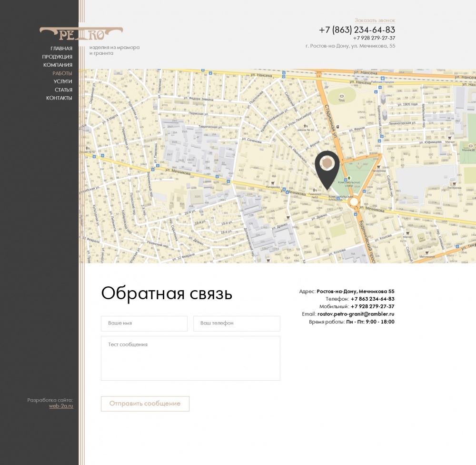Go to the Продукция page
The height and width of the screenshot is (465, 476).
tap(57, 57)
